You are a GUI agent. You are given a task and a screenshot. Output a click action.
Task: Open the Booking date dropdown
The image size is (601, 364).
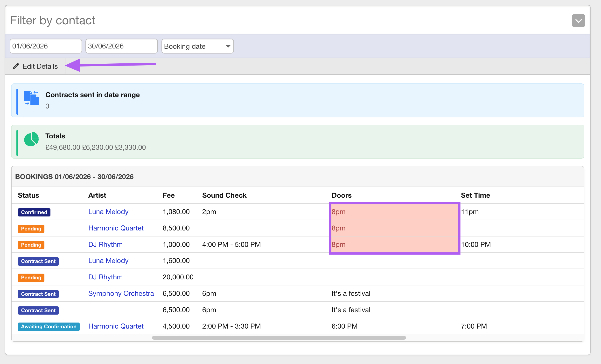[197, 46]
